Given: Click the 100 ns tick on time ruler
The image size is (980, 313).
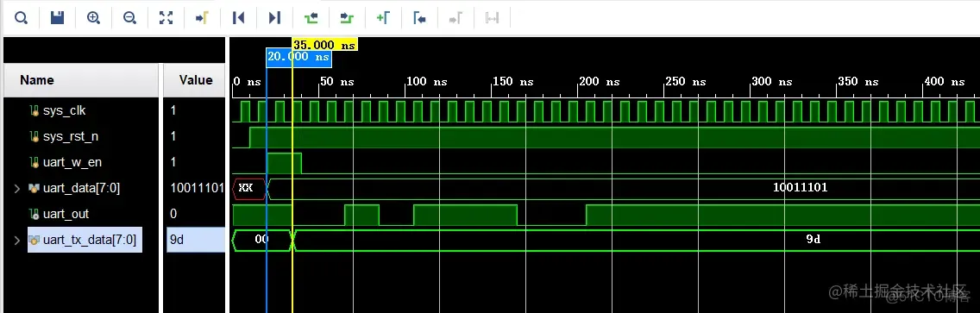Looking at the screenshot, I should (426, 82).
